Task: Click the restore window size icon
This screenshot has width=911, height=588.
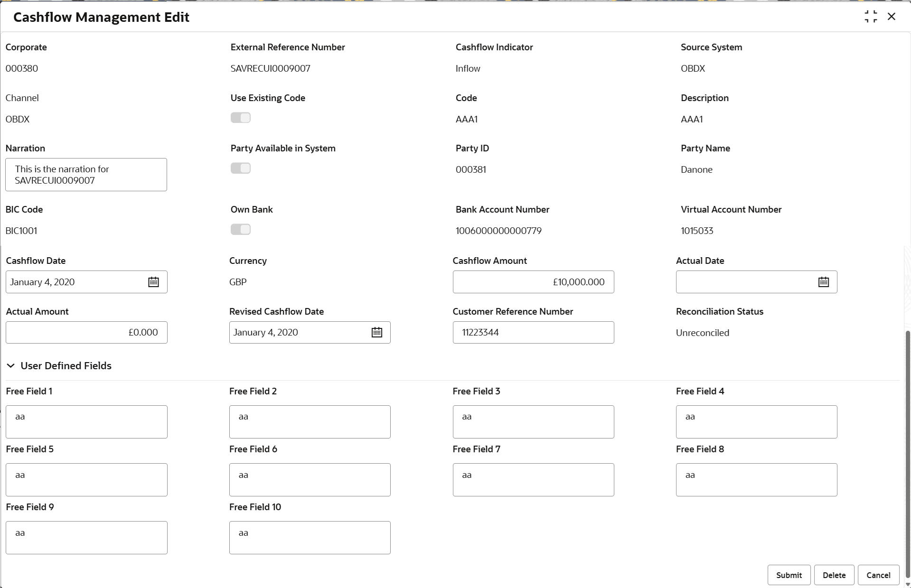Action: click(871, 16)
